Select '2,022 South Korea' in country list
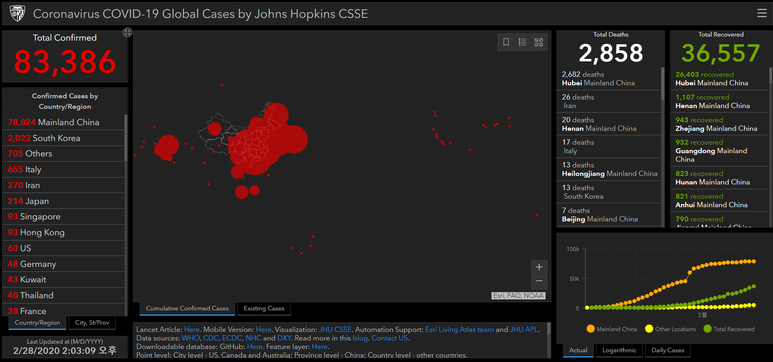The image size is (773, 362). click(x=65, y=138)
